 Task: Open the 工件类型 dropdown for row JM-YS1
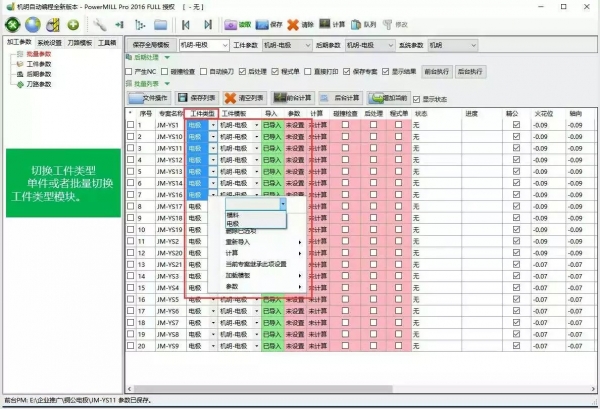coord(212,125)
